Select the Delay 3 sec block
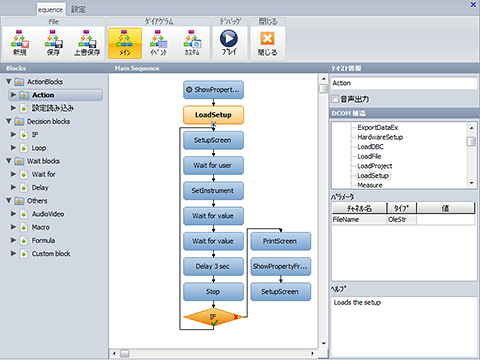Image resolution: width=480 pixels, height=360 pixels. click(213, 266)
